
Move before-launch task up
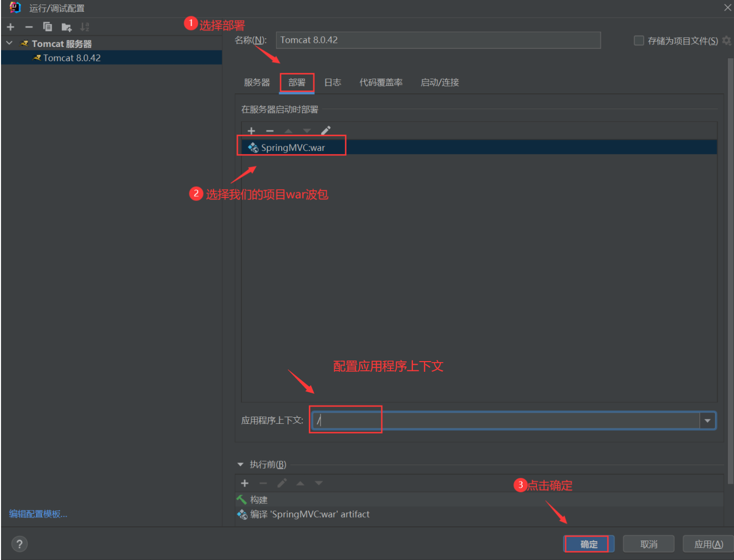300,483
